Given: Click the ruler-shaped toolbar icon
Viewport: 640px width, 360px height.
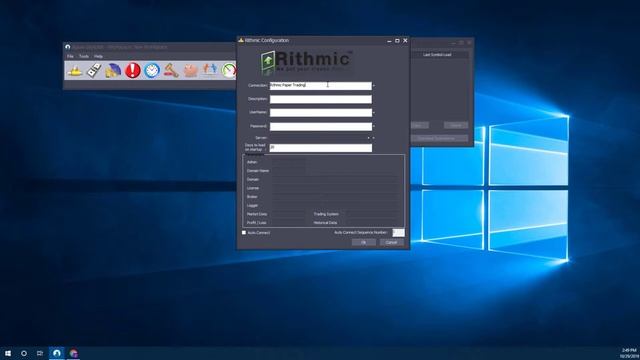Looking at the screenshot, I should point(94,71).
